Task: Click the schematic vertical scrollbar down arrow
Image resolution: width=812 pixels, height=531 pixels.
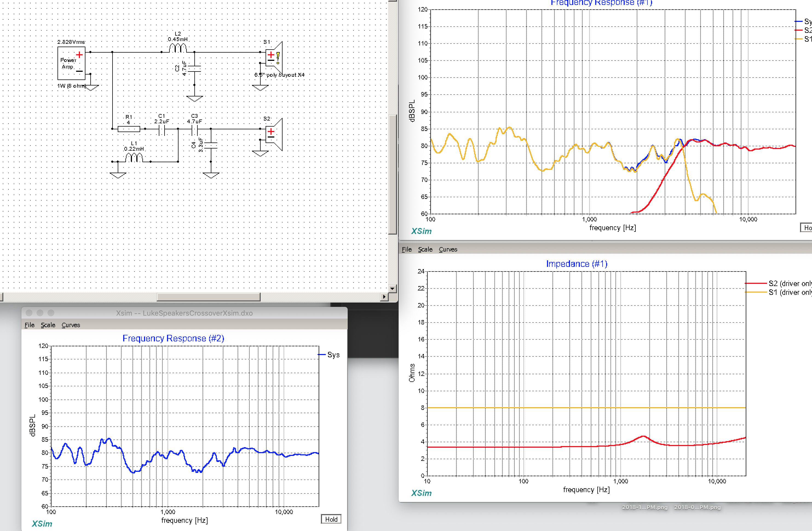Action: coord(392,289)
